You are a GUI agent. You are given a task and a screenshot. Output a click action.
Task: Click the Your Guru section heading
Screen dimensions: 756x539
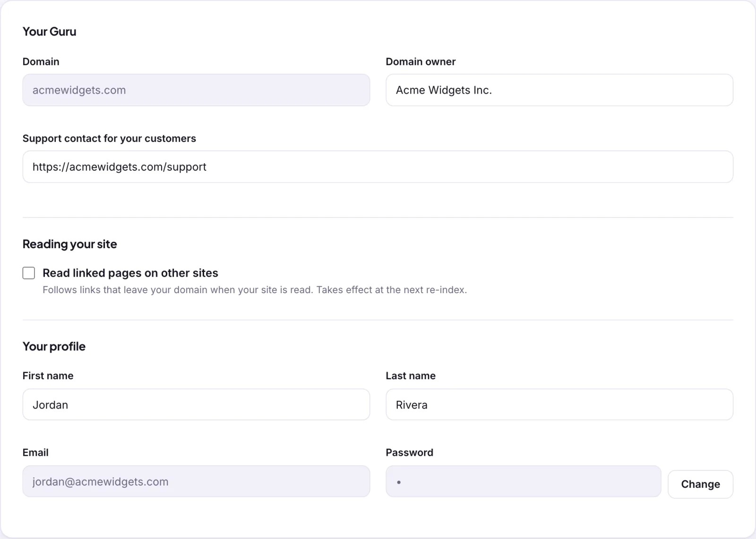(50, 32)
